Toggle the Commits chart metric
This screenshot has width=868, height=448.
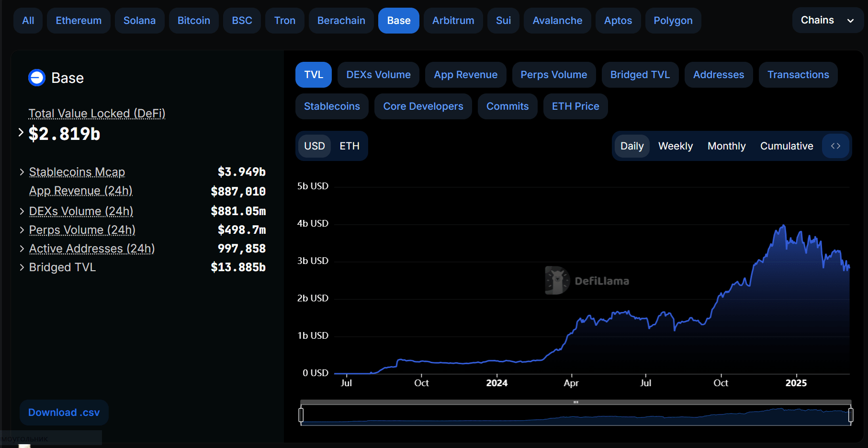pos(507,106)
